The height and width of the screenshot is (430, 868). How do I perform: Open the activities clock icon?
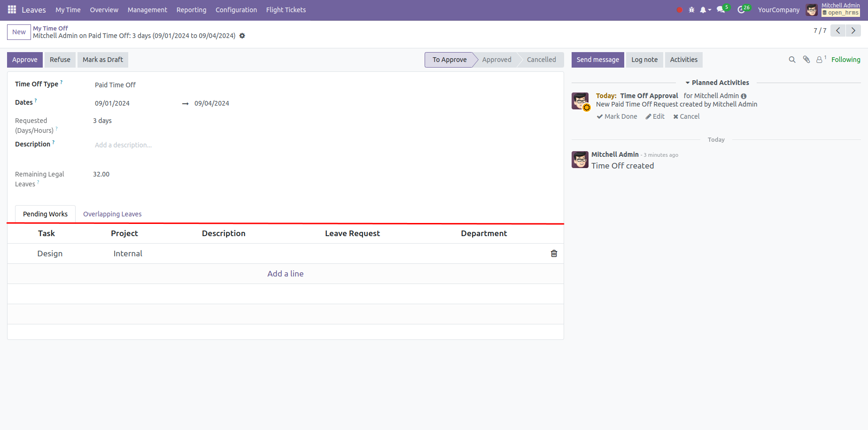pyautogui.click(x=742, y=10)
